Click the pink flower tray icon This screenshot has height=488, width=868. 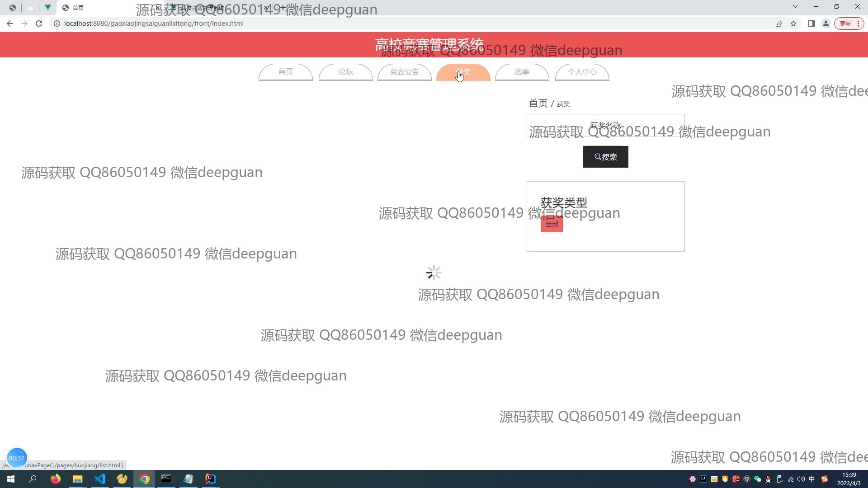tap(693, 479)
